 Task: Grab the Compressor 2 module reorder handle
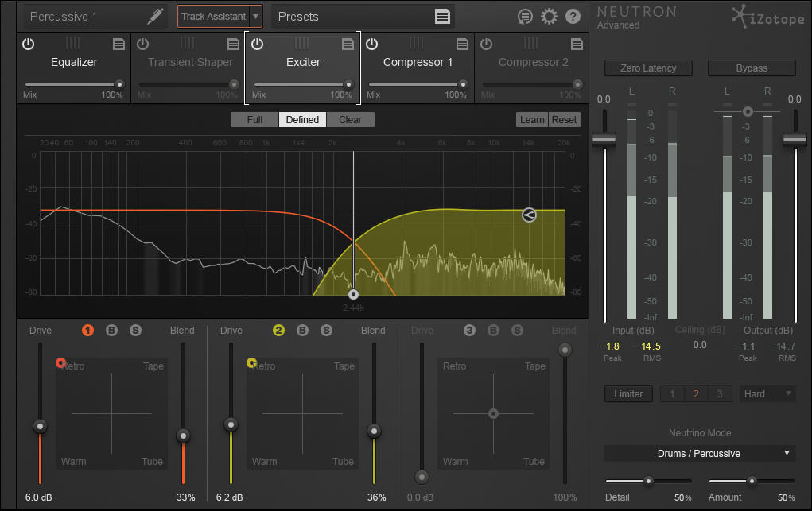pos(530,44)
